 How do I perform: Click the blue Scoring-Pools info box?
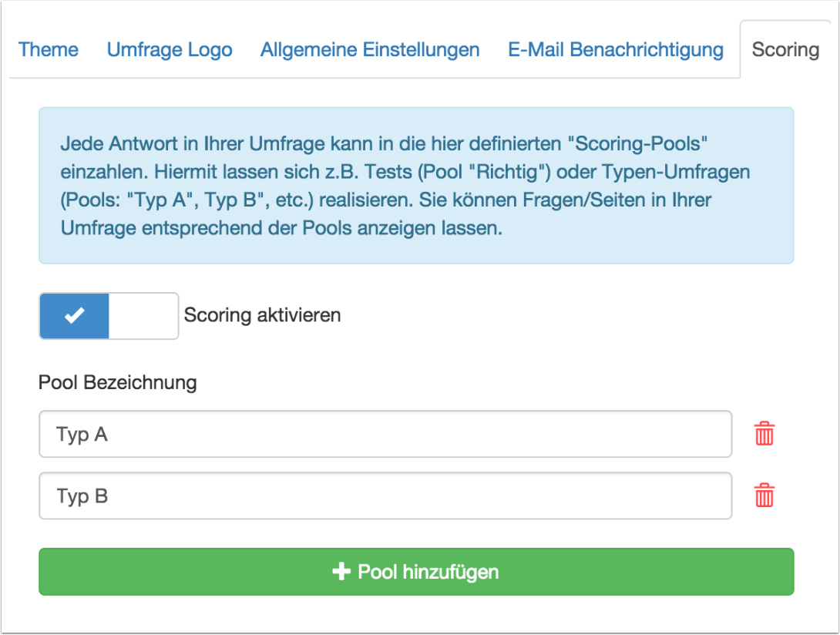click(x=416, y=247)
